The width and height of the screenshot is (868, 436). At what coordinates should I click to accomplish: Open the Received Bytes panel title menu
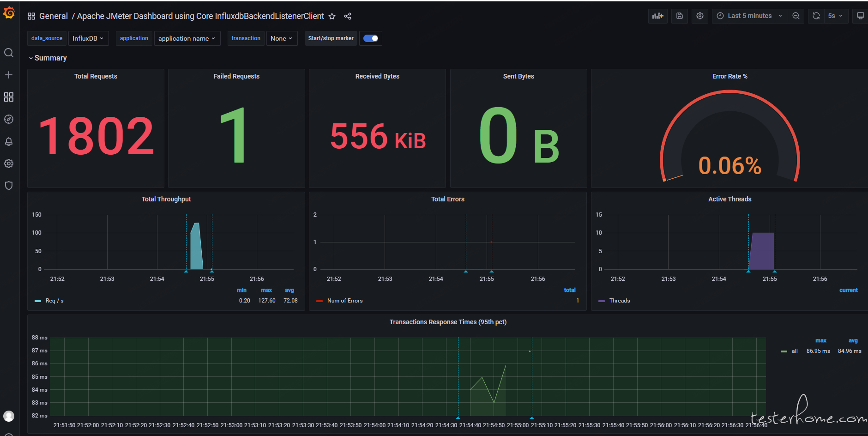[x=377, y=76]
